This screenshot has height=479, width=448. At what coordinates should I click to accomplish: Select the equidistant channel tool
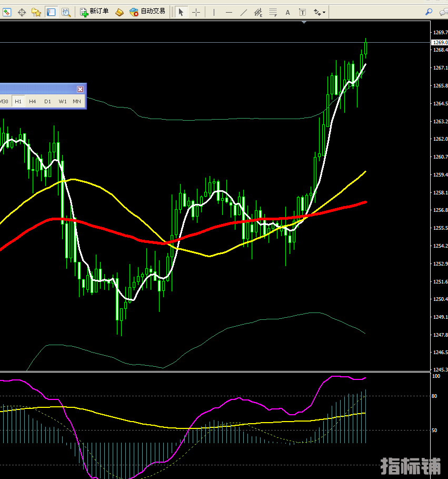pos(258,12)
